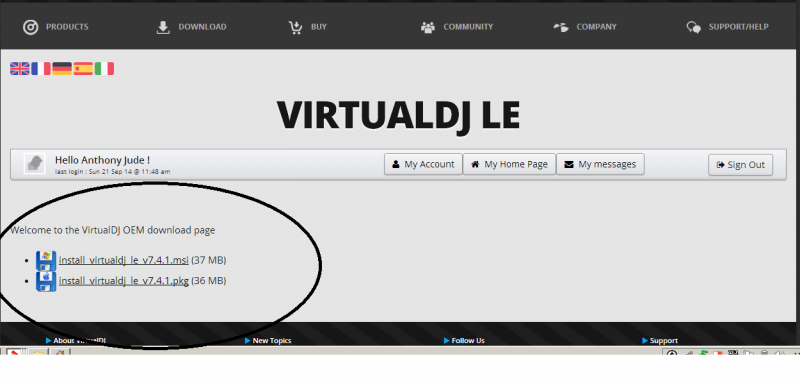Click the Mac pkg installer floppy icon
Screen dimensions: 800x388
pyautogui.click(x=46, y=281)
